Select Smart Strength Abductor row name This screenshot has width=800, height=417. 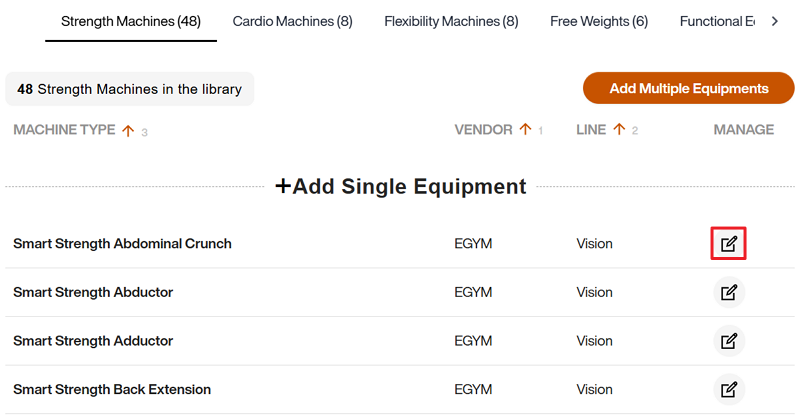coord(93,292)
